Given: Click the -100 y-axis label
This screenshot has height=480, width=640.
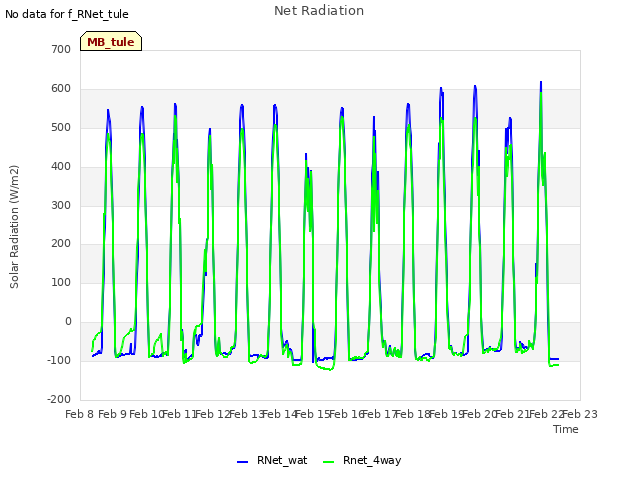Looking at the screenshot, I should point(59,360).
